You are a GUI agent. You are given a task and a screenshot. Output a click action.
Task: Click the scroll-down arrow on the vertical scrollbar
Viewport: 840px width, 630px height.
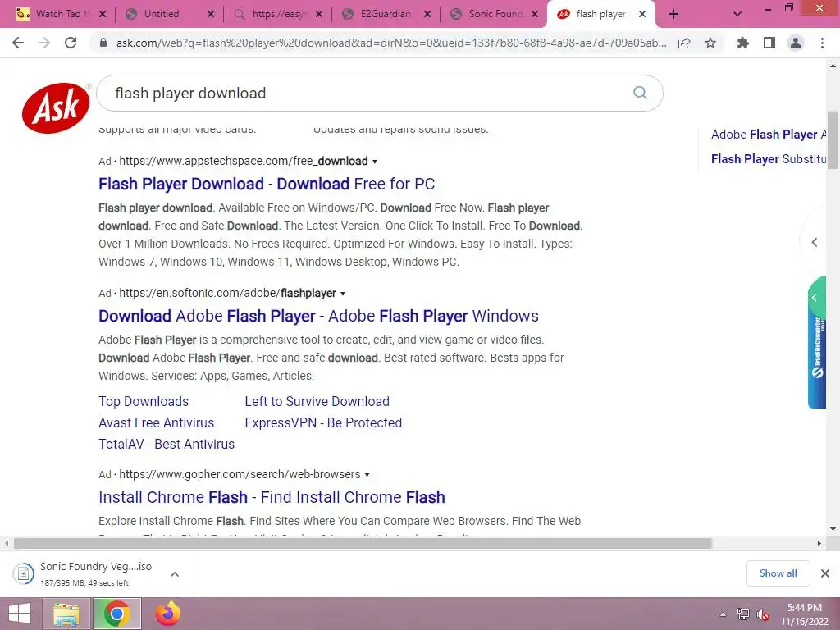833,529
